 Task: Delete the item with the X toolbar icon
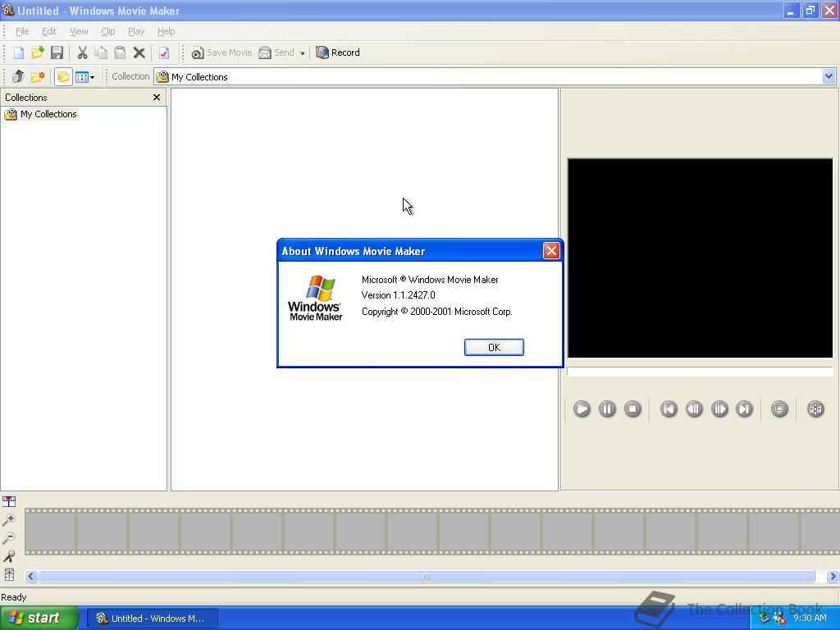pos(139,52)
